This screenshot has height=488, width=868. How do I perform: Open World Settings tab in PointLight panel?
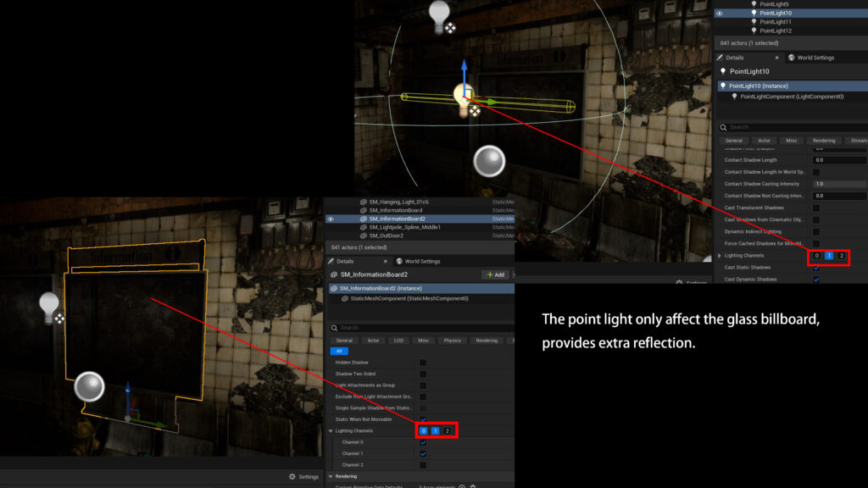pos(811,58)
